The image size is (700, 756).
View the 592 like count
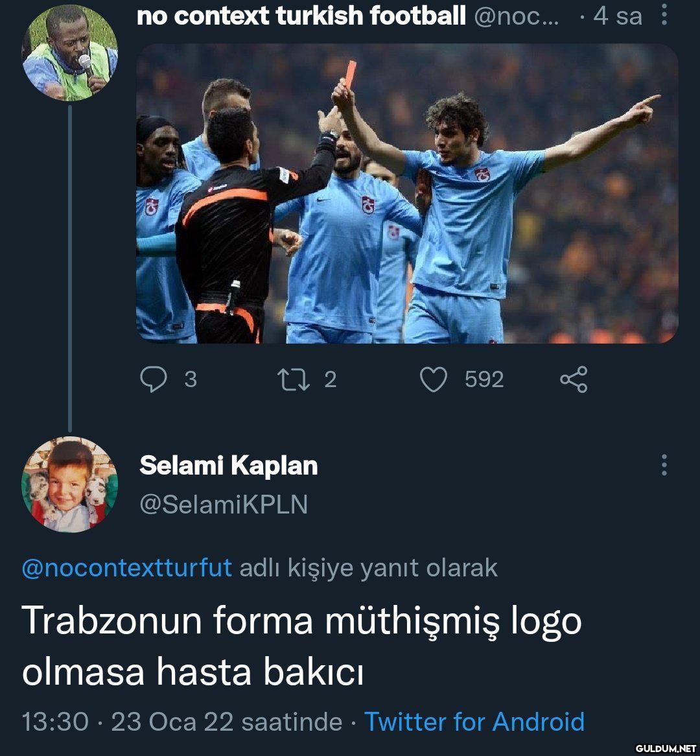click(x=484, y=379)
